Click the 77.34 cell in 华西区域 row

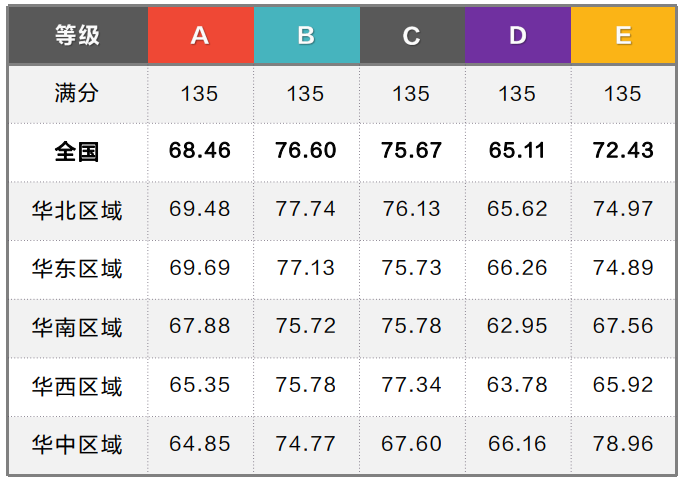[x=411, y=385]
